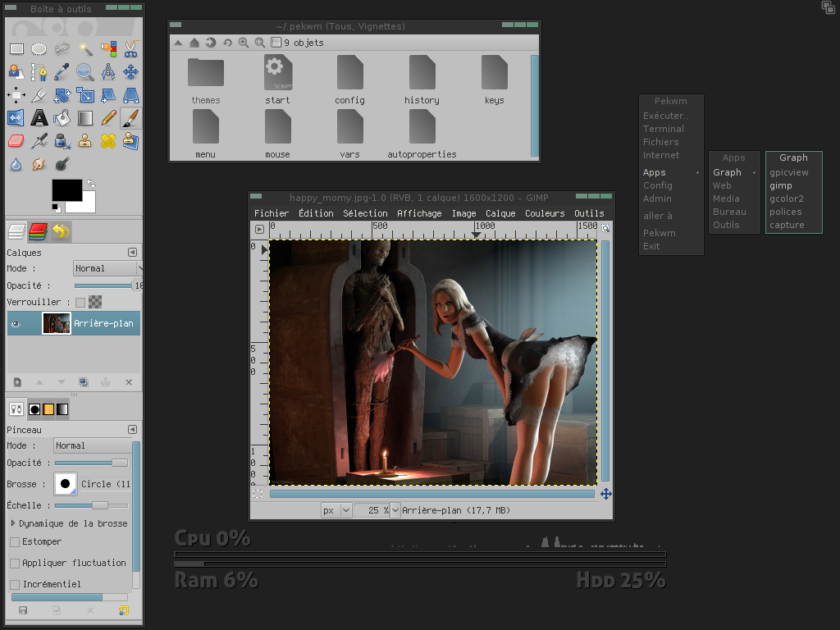Select the Paths tool
840x630 pixels.
coord(39,72)
